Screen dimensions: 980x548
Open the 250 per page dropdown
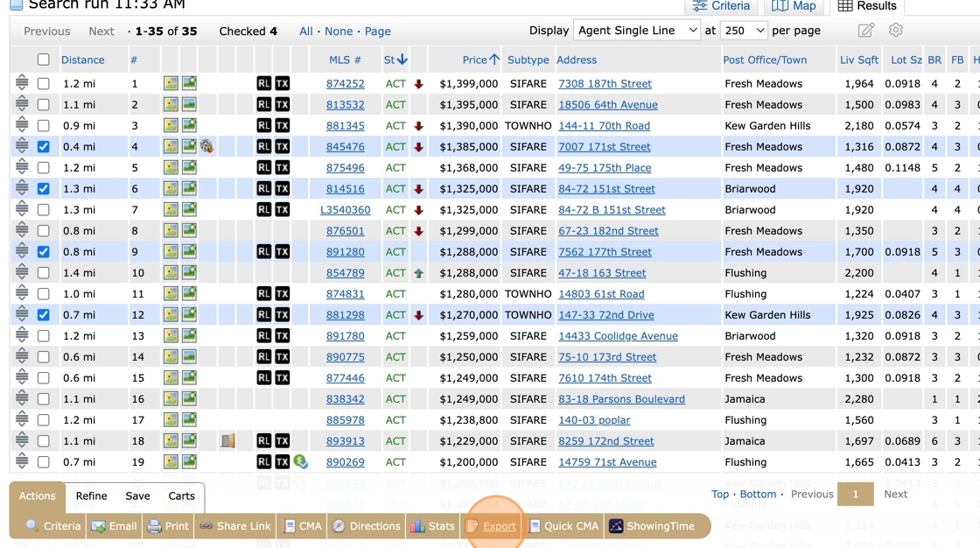[743, 31]
